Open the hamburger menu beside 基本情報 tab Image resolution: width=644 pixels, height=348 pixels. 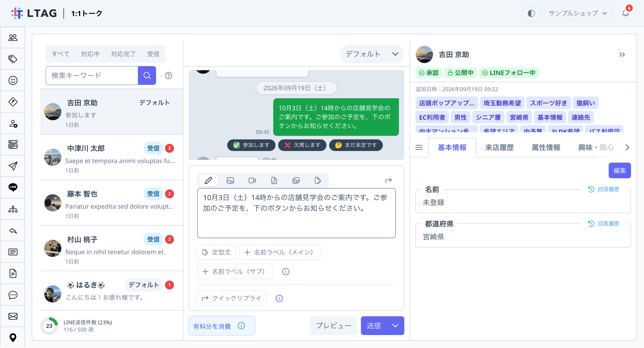tap(419, 148)
